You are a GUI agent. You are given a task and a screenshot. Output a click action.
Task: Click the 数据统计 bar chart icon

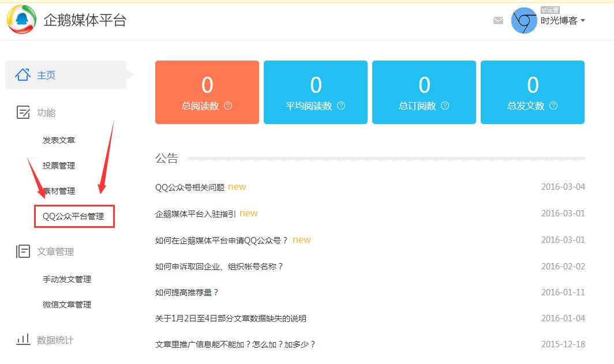point(23,339)
